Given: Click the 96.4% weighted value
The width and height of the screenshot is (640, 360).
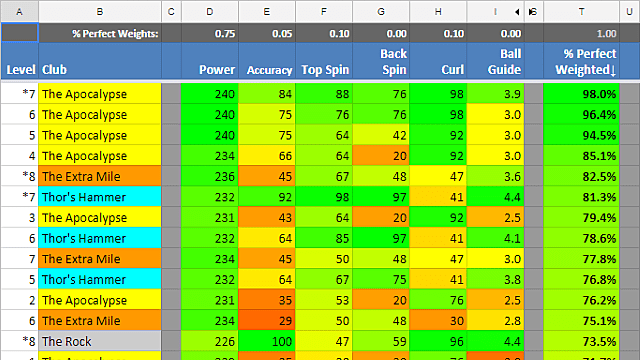Looking at the screenshot, I should (581, 115).
